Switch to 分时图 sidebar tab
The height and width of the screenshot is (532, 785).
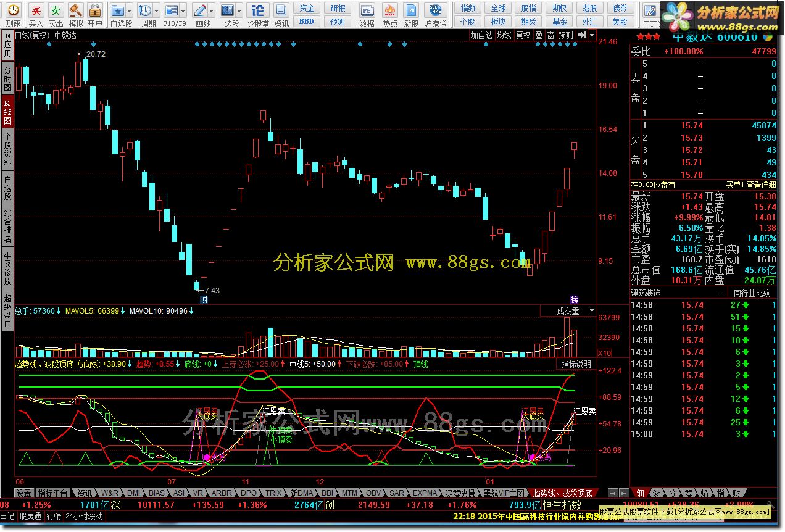7,78
